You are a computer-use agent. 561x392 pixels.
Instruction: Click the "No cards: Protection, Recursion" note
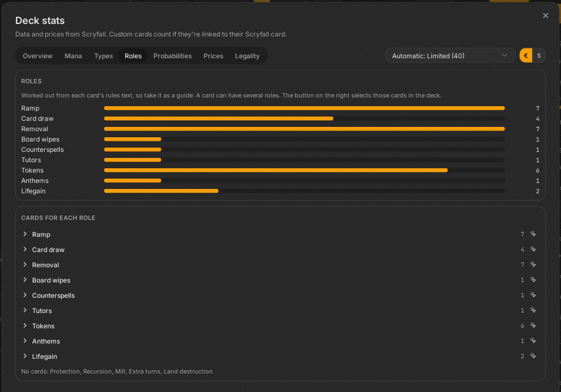117,371
